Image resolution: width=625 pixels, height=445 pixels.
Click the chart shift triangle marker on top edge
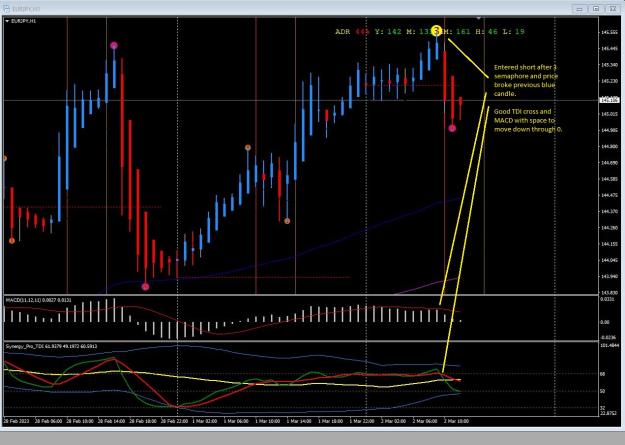pyautogui.click(x=479, y=18)
